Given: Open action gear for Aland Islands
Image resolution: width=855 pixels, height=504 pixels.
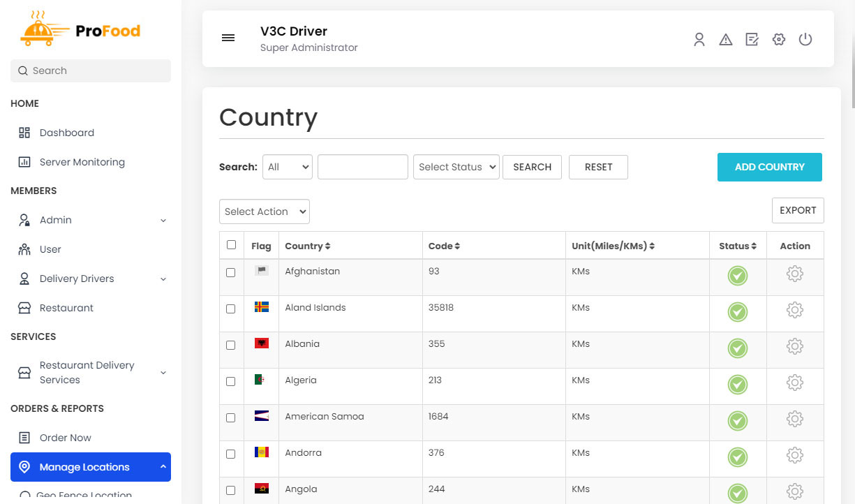Looking at the screenshot, I should 795,310.
